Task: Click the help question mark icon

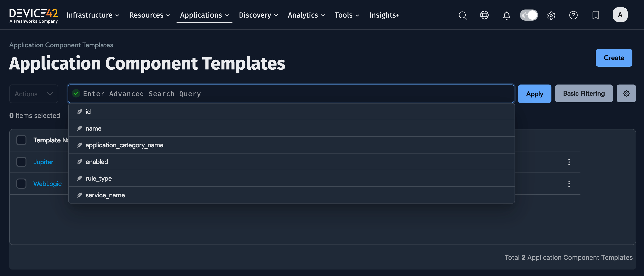Action: pos(573,15)
